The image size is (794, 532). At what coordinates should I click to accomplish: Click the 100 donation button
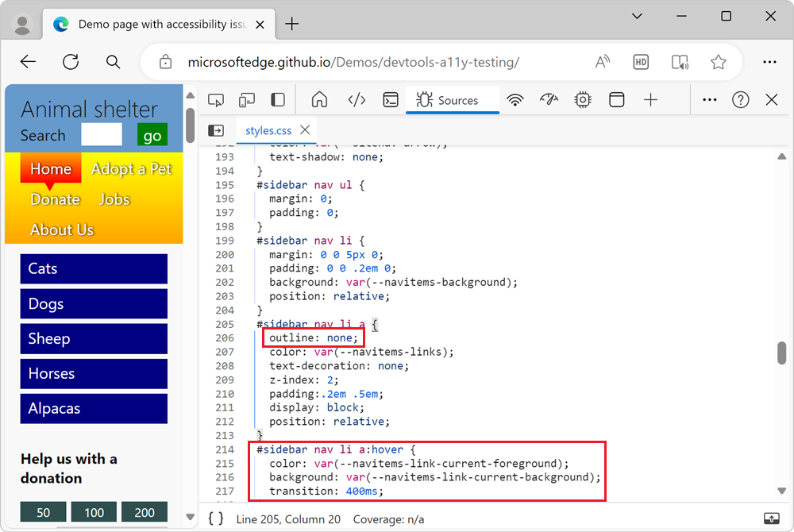[x=93, y=512]
